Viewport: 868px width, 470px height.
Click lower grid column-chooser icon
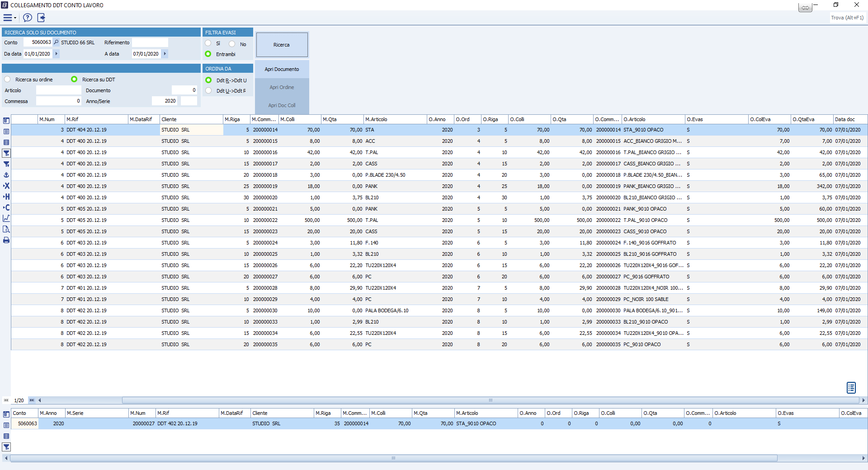point(6,414)
